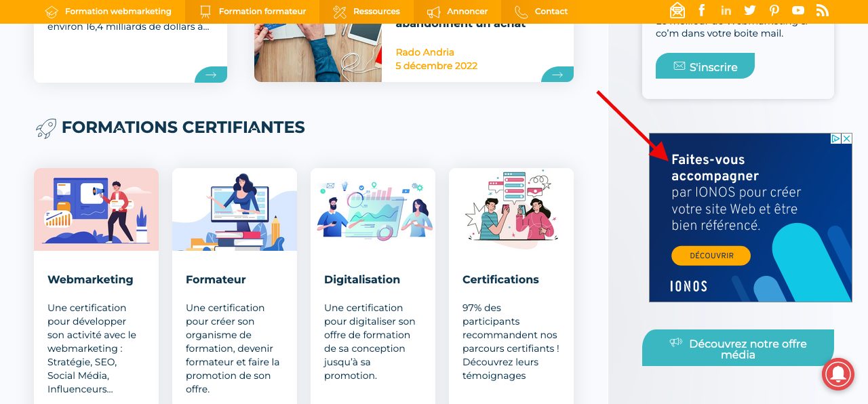
Task: Click the Webmarketing certification illustration
Action: pos(96,209)
